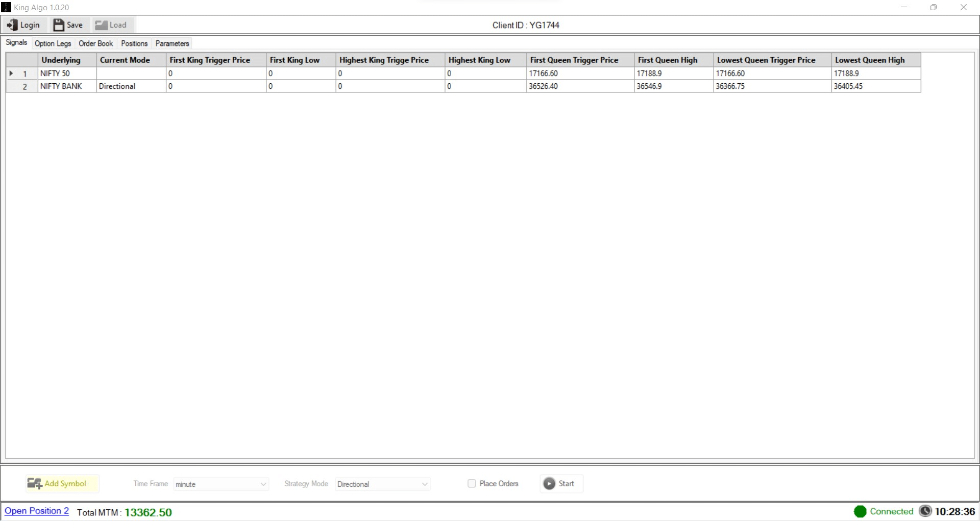Click the Underlying column header
Image resolution: width=980 pixels, height=521 pixels.
[67, 60]
